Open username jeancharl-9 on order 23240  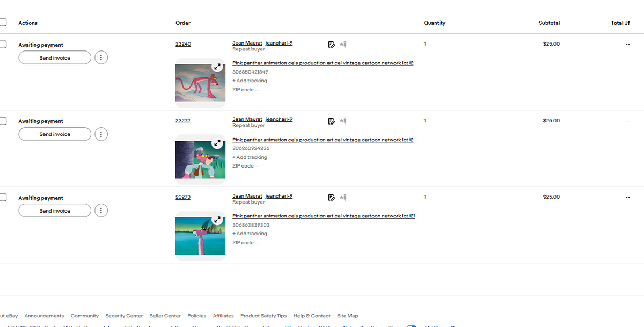coord(279,43)
